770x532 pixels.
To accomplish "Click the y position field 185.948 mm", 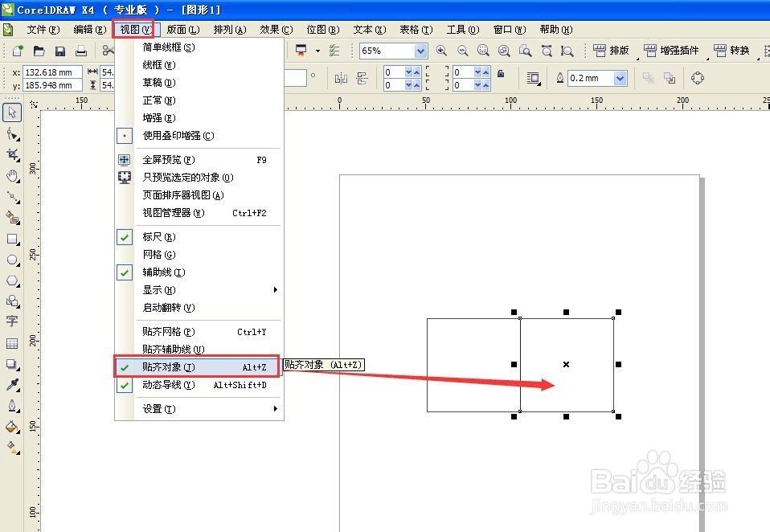I will point(52,85).
